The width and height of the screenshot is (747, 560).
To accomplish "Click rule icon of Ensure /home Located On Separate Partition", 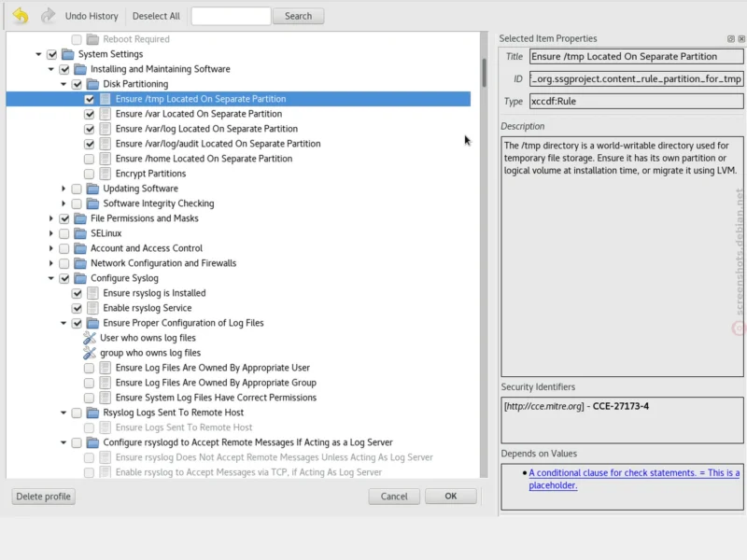I will point(106,159).
